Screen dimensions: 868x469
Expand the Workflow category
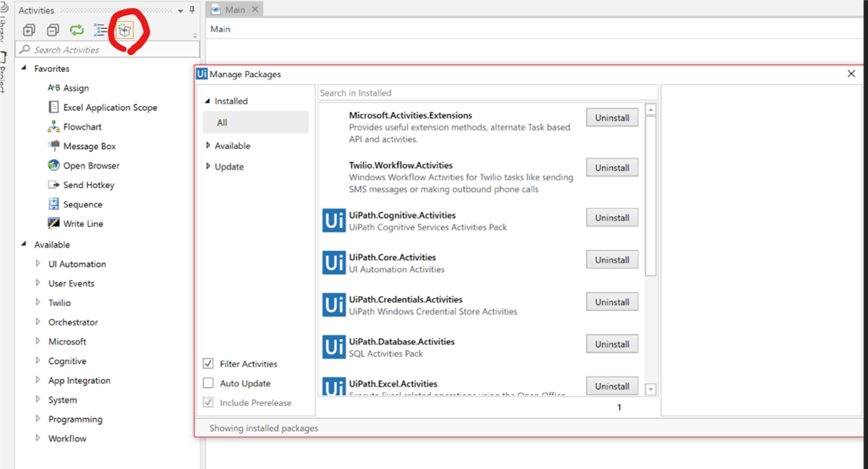37,438
